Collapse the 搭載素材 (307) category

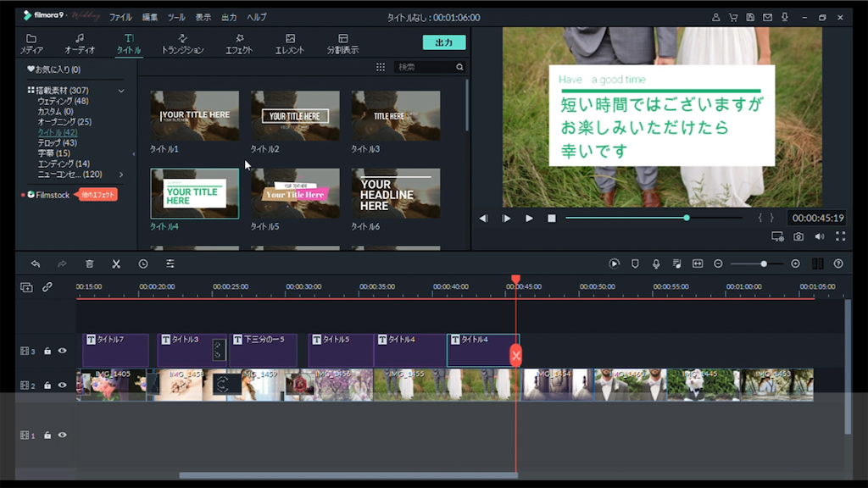pos(121,91)
